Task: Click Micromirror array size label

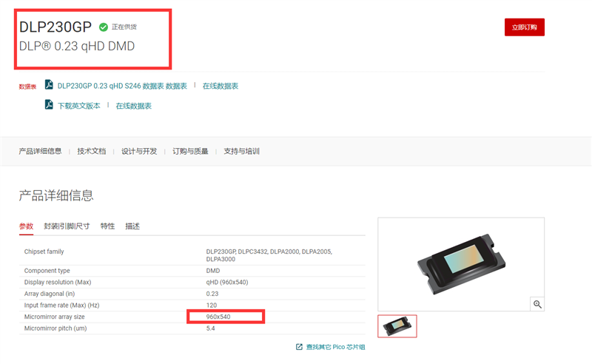Action: click(x=54, y=317)
